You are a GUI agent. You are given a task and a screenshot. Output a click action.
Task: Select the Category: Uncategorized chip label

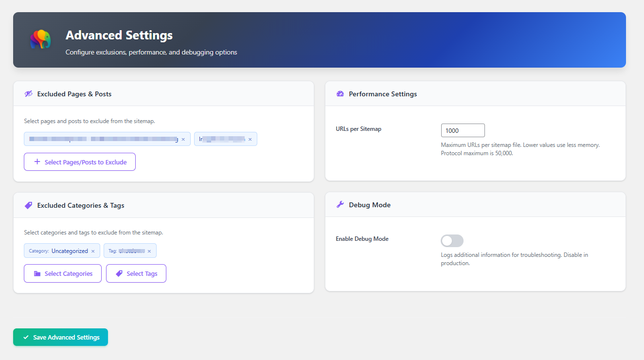point(58,251)
